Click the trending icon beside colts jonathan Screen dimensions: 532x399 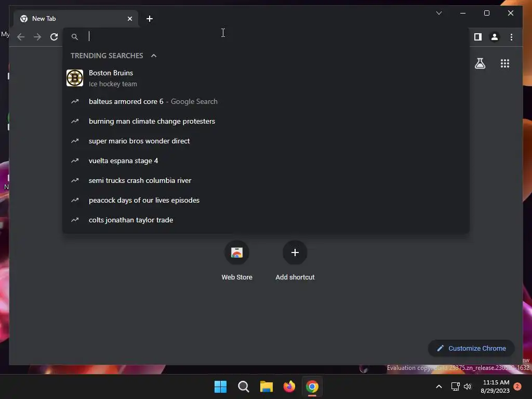point(75,220)
